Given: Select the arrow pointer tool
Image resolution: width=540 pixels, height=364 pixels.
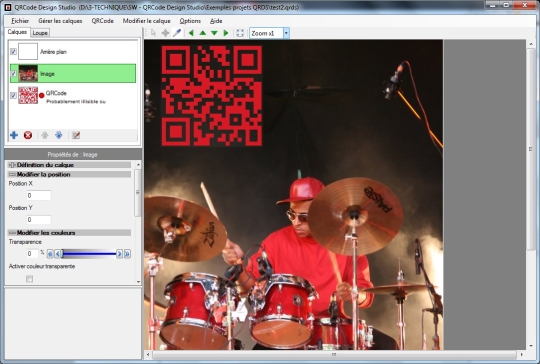Looking at the screenshot, I should tap(154, 33).
